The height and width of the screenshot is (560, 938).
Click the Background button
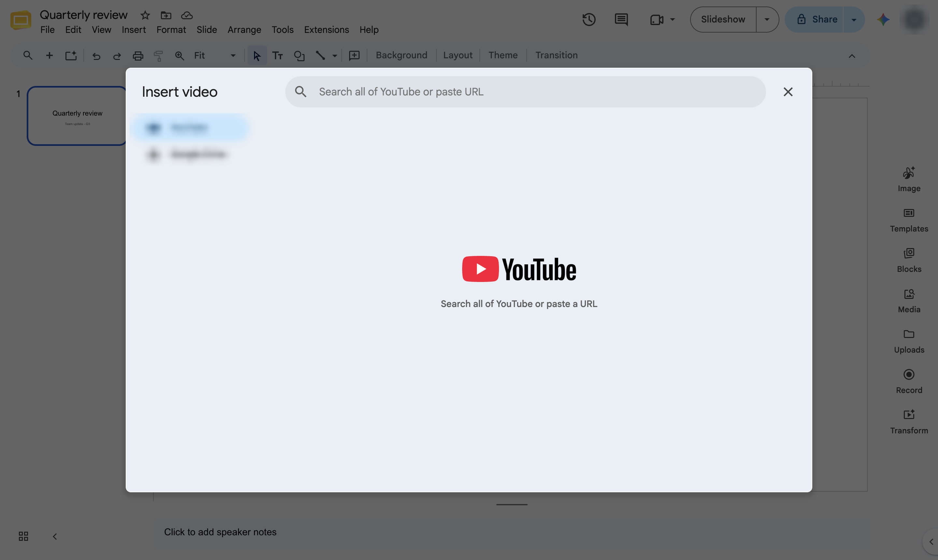coord(401,55)
